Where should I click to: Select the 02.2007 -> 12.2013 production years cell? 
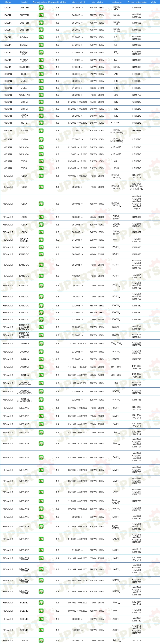click(x=78, y=148)
